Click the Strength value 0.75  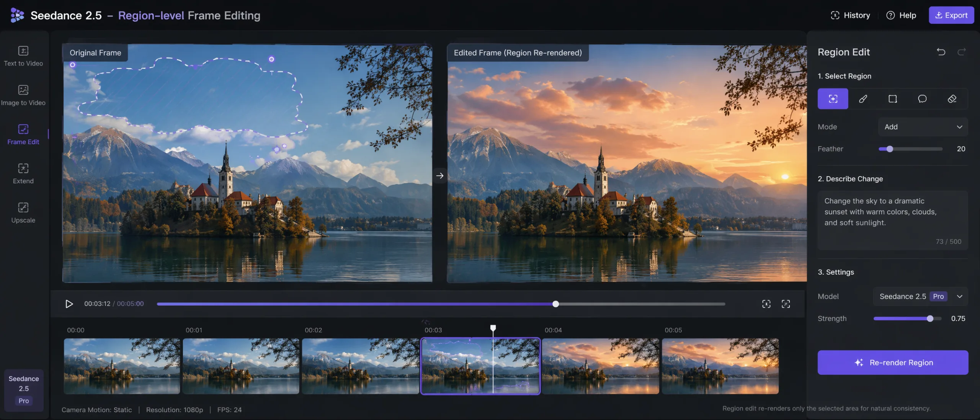(x=958, y=319)
